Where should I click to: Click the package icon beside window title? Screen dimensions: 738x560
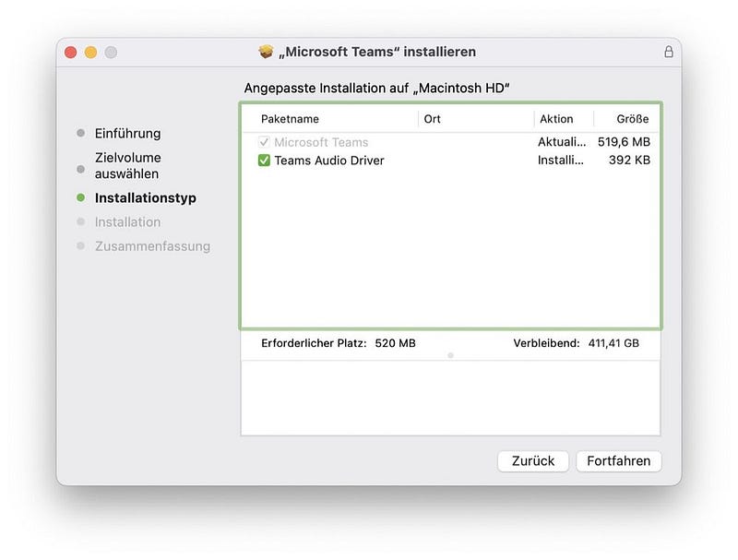tap(266, 52)
